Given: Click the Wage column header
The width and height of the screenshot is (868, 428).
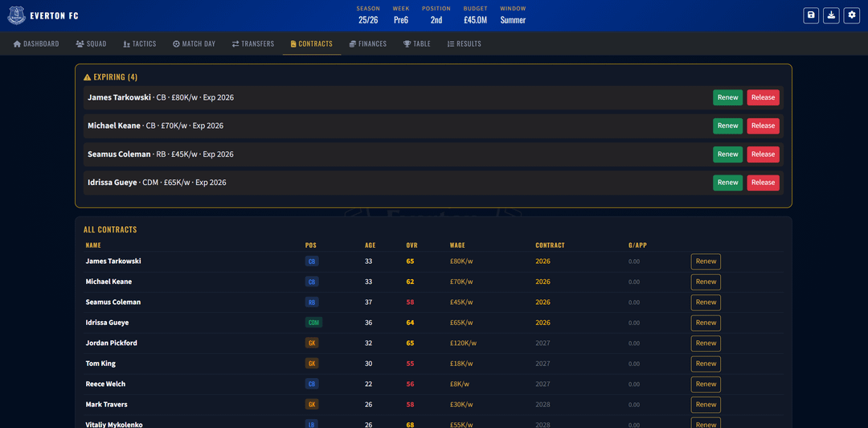Looking at the screenshot, I should point(457,245).
